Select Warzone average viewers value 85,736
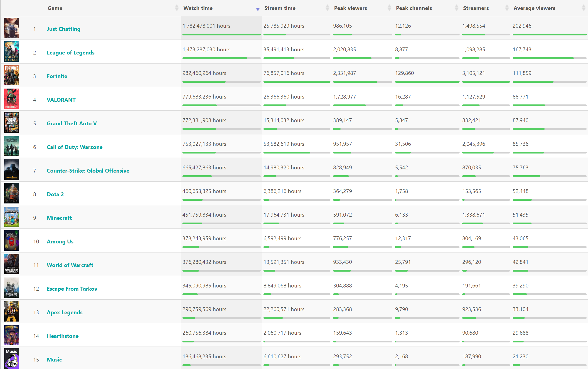Viewport: 588px width, 369px height. tap(520, 144)
